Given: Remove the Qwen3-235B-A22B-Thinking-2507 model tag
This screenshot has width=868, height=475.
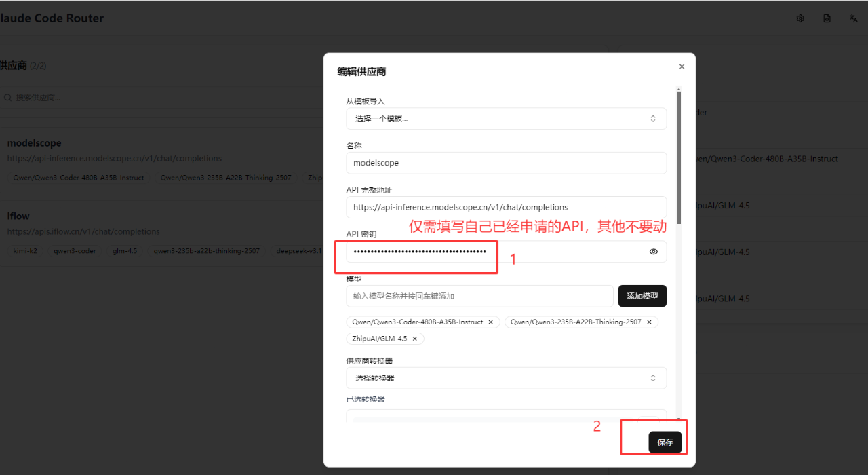Looking at the screenshot, I should pyautogui.click(x=649, y=322).
